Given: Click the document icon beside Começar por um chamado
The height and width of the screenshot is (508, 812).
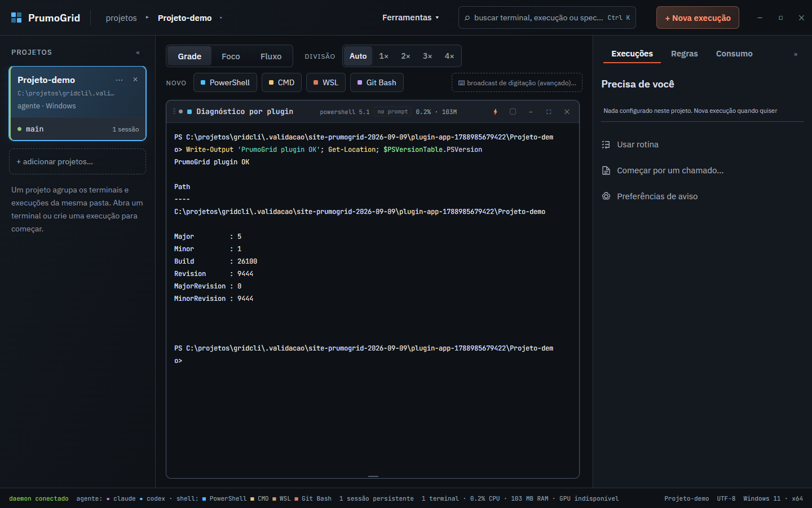Looking at the screenshot, I should 606,170.
